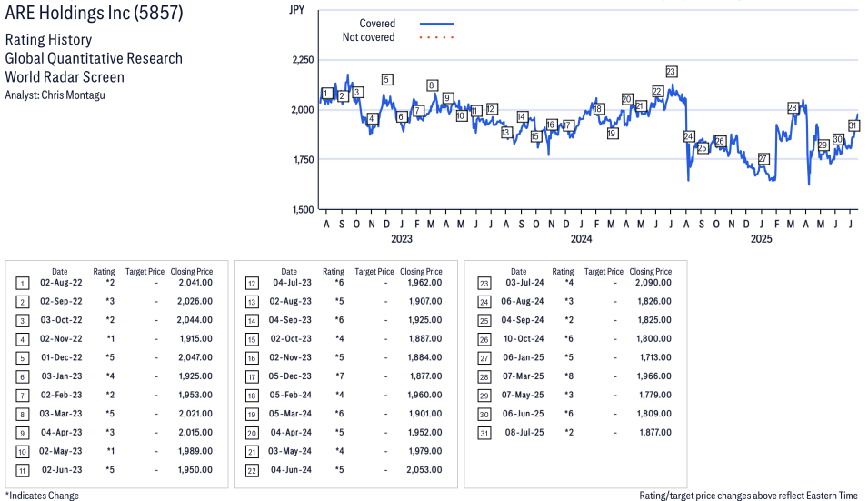Click closing price 2,047.00
The height and width of the screenshot is (501, 868).
195,357
